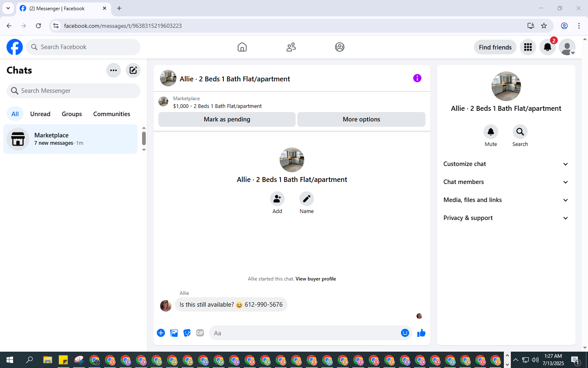
Task: Open the account profile avatar menu
Action: click(567, 47)
